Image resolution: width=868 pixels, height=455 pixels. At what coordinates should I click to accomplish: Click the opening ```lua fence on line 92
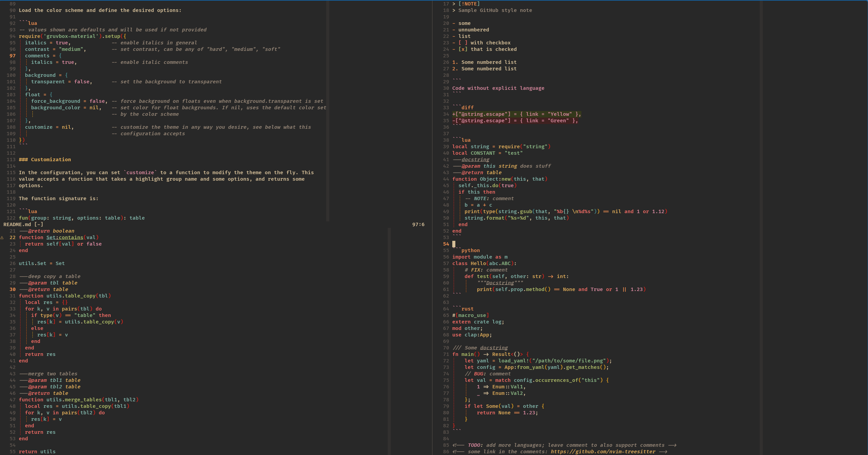click(28, 23)
